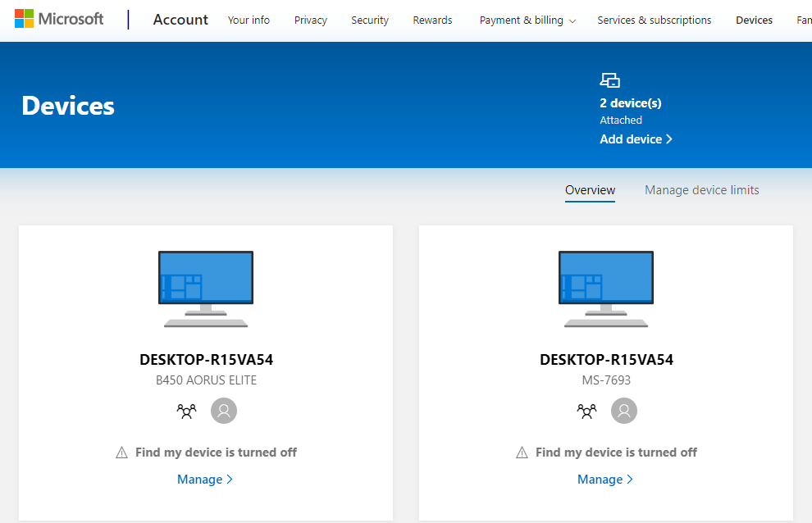Click family group icon on MS-7693 card

586,412
